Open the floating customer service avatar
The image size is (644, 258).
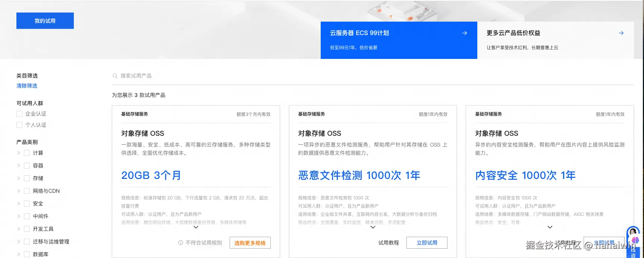pos(633,232)
